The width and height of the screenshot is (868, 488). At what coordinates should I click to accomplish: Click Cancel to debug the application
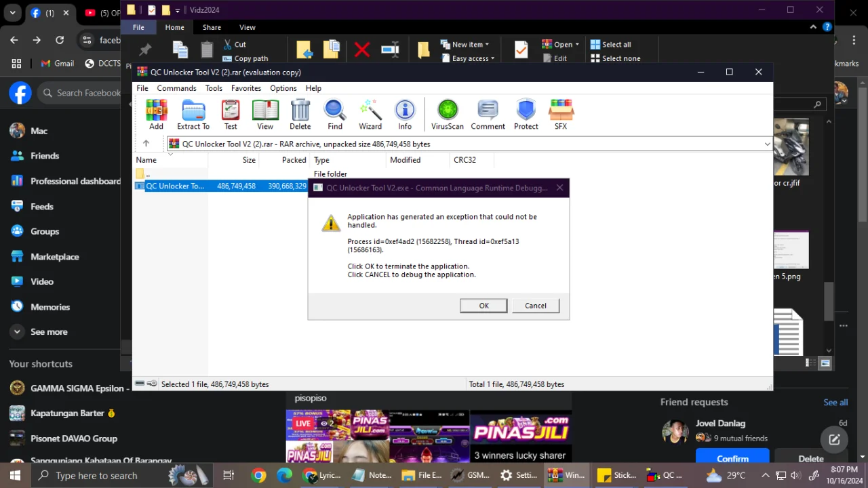point(535,306)
